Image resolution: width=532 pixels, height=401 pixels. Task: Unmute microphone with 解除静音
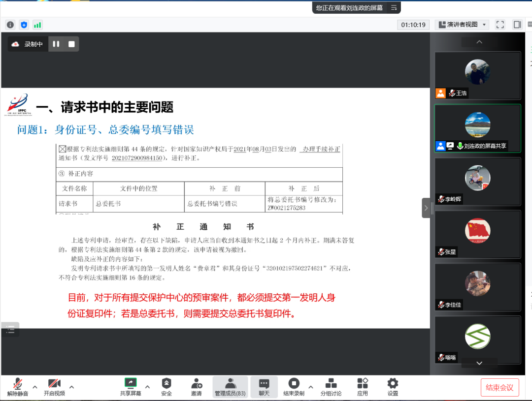coord(18,387)
